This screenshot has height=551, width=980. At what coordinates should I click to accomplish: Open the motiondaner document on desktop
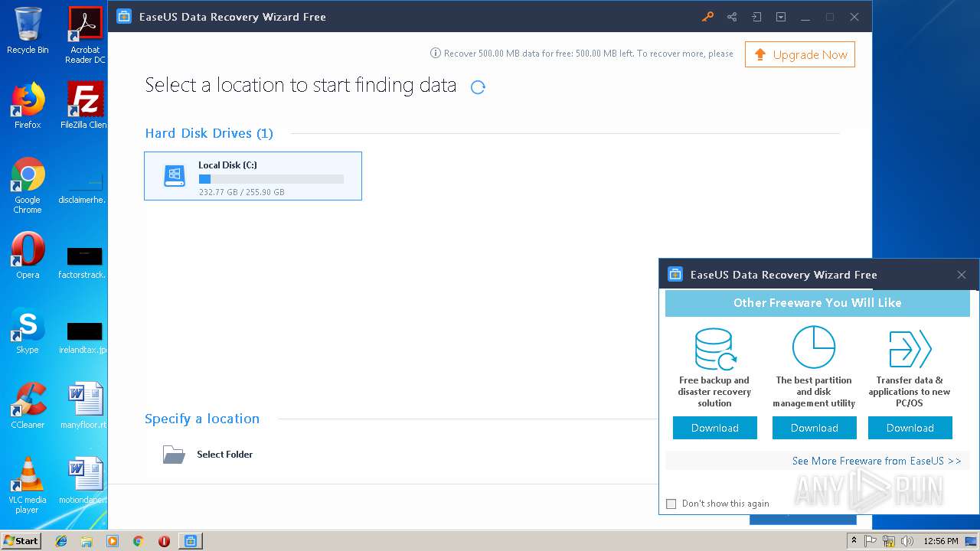[85, 481]
